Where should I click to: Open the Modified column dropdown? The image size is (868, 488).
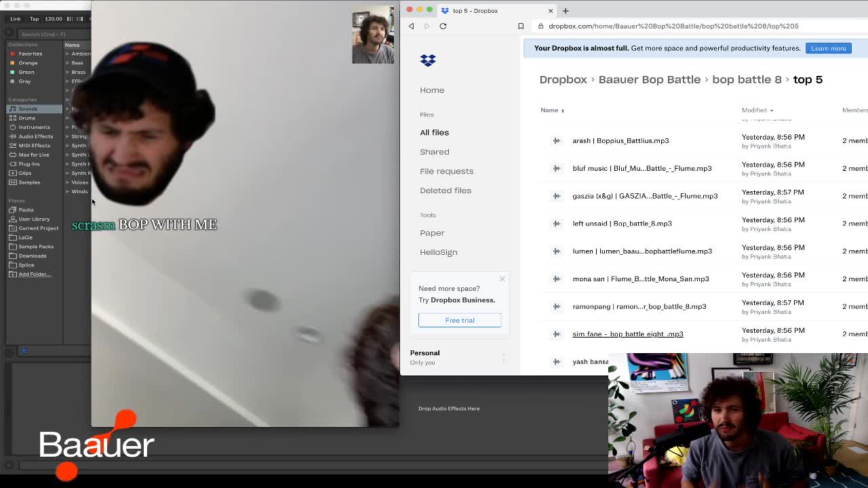(x=757, y=110)
